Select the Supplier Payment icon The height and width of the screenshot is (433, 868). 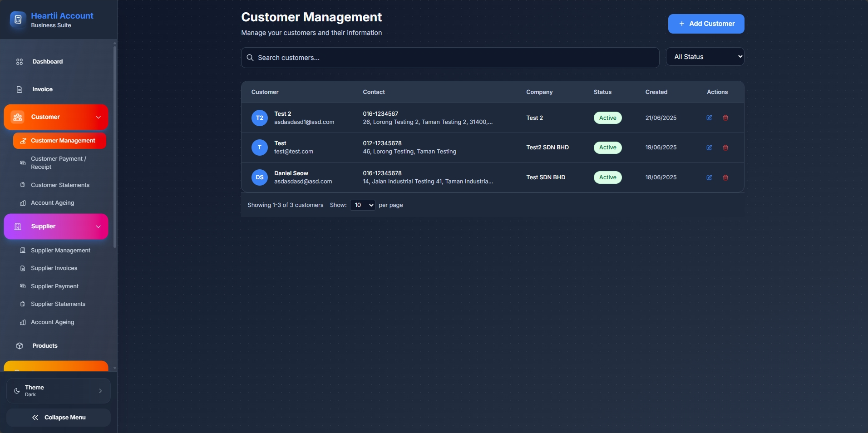coord(23,286)
